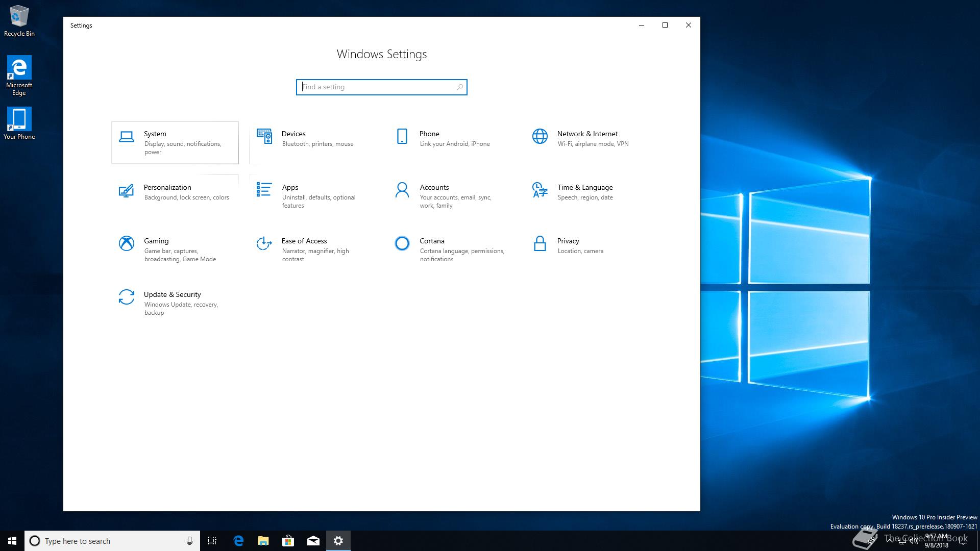The width and height of the screenshot is (980, 551).
Task: Click the Personalization category title
Action: [x=167, y=187]
